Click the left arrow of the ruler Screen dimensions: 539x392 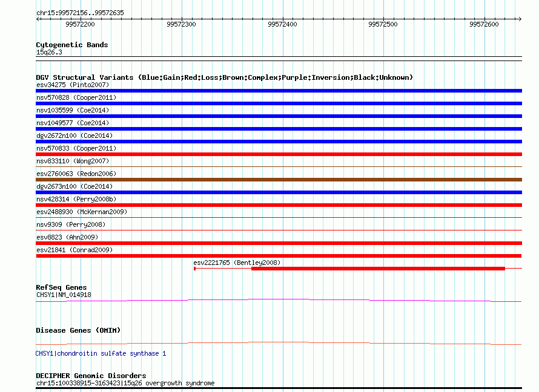pyautogui.click(x=38, y=19)
